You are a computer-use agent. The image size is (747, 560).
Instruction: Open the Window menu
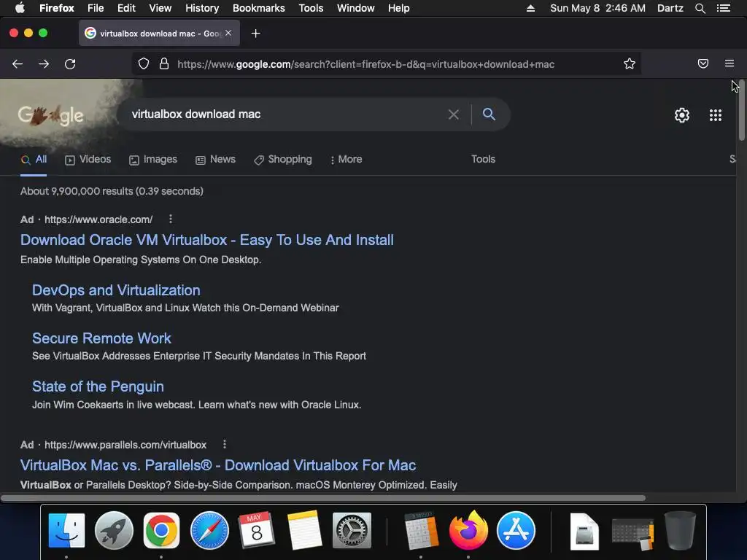[x=356, y=8]
